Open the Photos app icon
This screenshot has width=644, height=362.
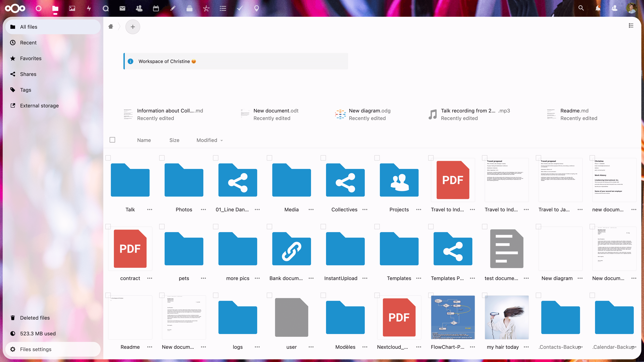72,8
